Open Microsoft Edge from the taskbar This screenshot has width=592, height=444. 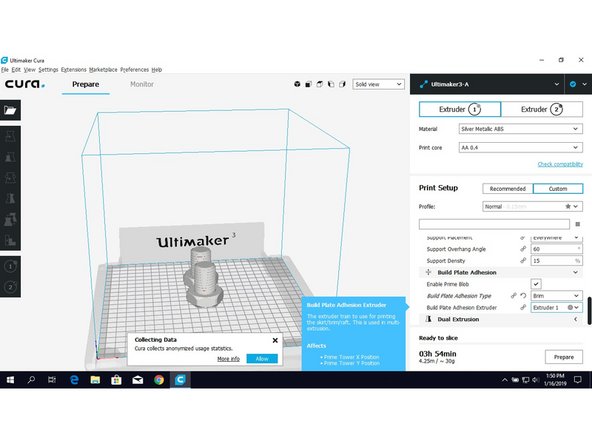74,380
